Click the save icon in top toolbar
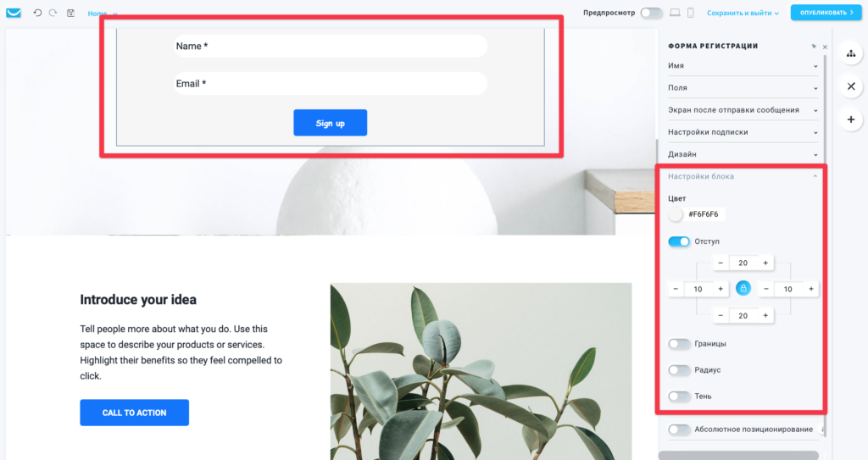 tap(71, 13)
